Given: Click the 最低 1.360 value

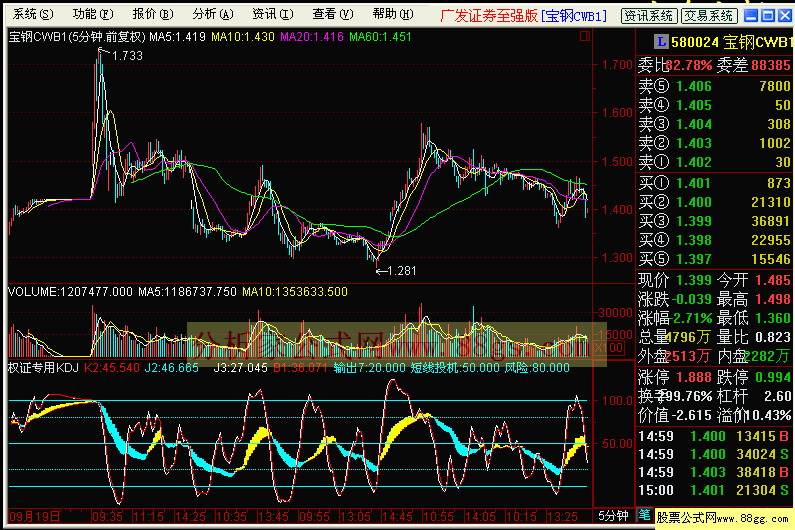Looking at the screenshot, I should tap(773, 319).
